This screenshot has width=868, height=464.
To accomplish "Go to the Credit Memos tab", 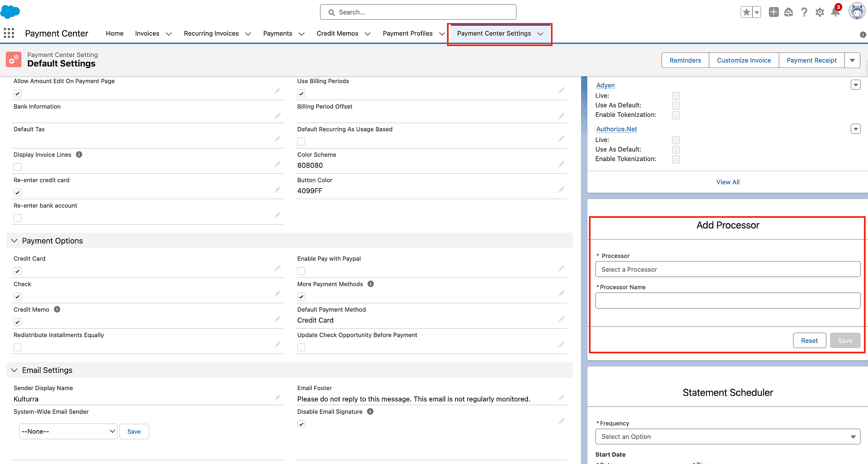I will (x=337, y=33).
